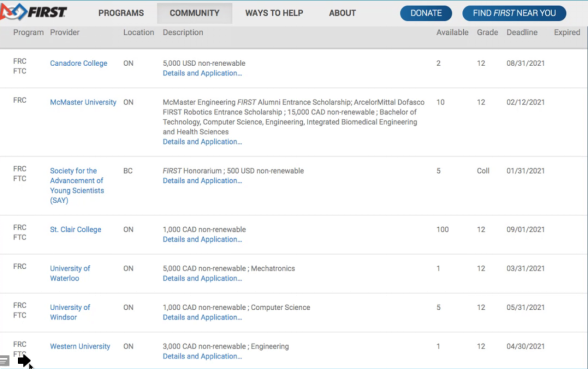Open St. Clair College provider link
The height and width of the screenshot is (369, 588).
[75, 229]
